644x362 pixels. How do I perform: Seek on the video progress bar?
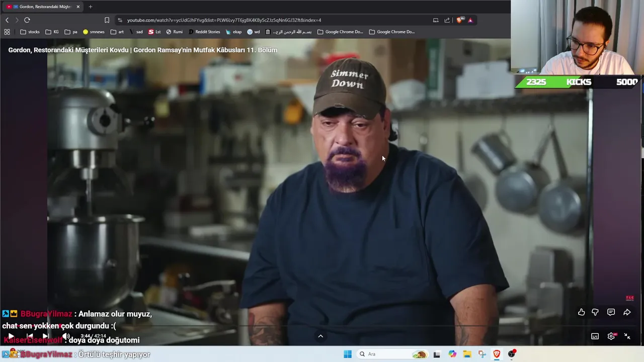(320, 326)
